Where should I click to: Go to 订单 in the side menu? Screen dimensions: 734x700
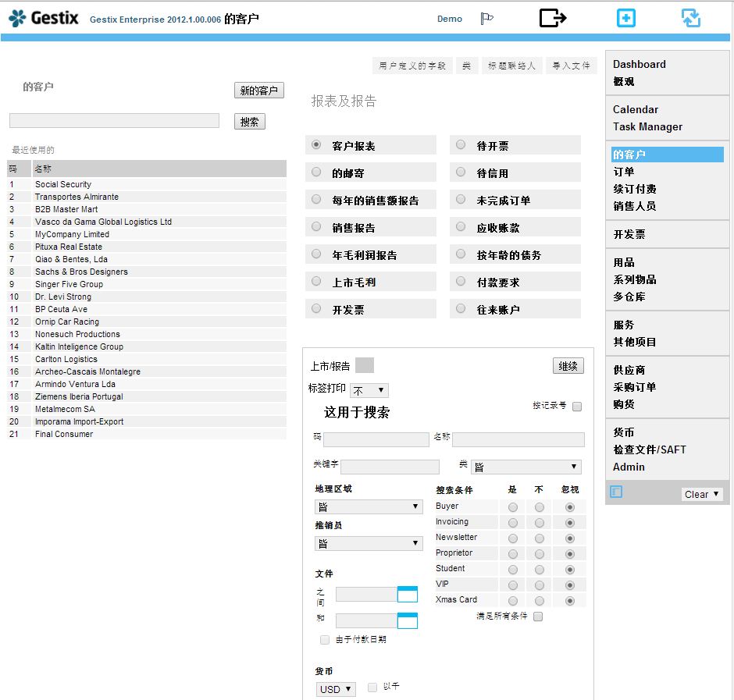(x=624, y=172)
